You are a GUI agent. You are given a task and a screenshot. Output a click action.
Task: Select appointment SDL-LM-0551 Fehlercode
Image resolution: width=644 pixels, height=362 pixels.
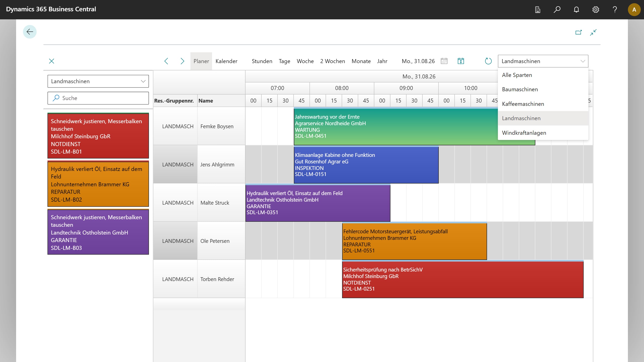[x=414, y=241]
